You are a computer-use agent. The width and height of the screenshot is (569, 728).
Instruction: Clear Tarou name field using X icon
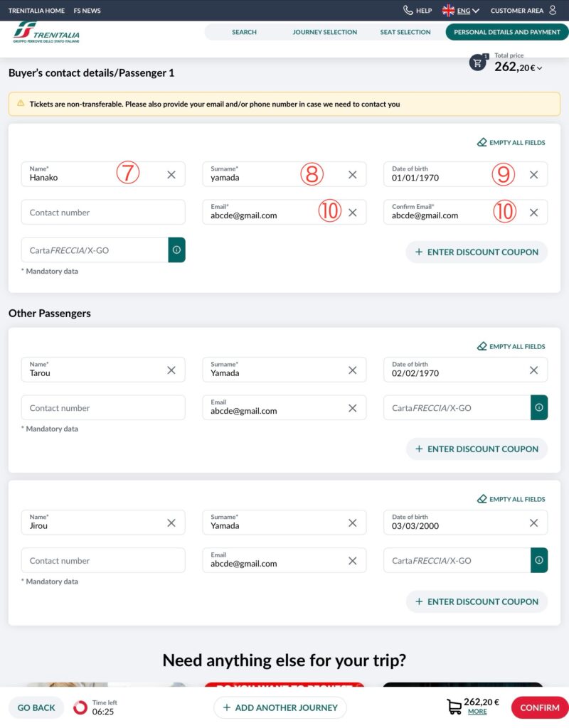(171, 370)
